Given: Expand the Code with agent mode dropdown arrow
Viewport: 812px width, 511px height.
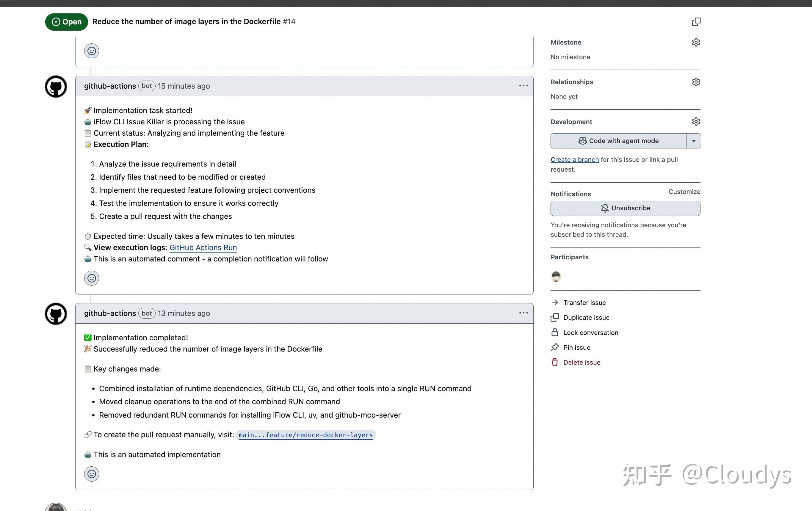Looking at the screenshot, I should click(693, 141).
